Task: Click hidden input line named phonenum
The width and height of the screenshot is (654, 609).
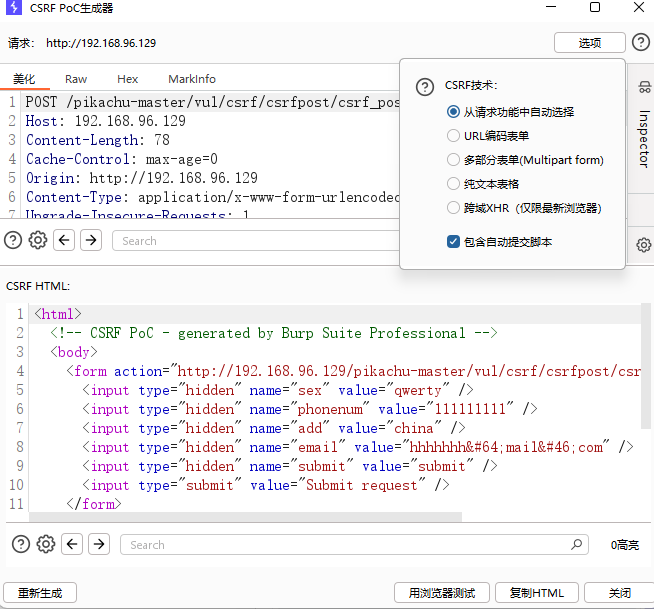Action: (309, 409)
